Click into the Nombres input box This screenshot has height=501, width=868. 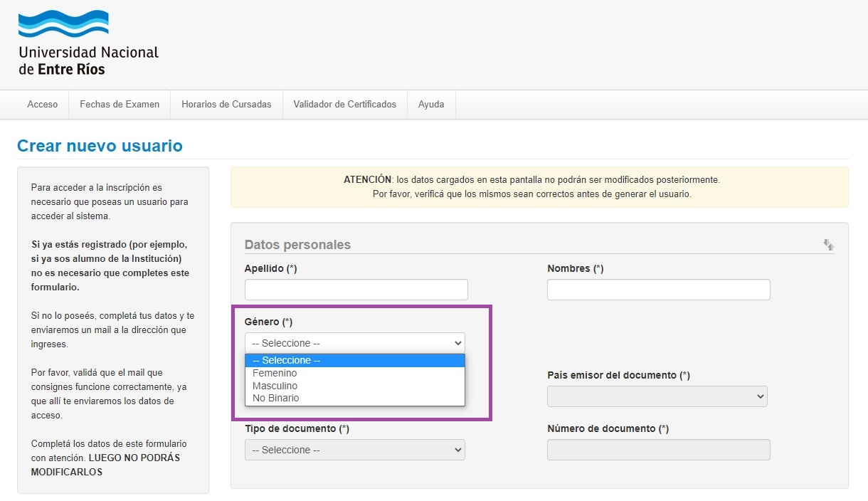click(658, 290)
